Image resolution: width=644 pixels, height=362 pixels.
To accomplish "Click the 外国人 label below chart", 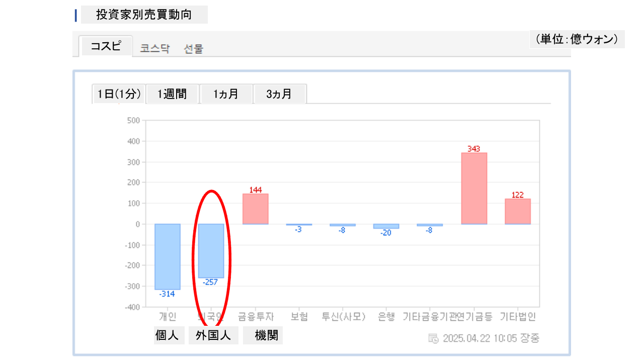I will pos(213,335).
